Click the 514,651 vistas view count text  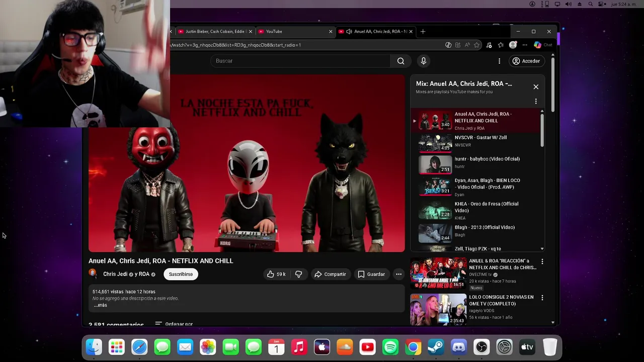click(x=108, y=292)
